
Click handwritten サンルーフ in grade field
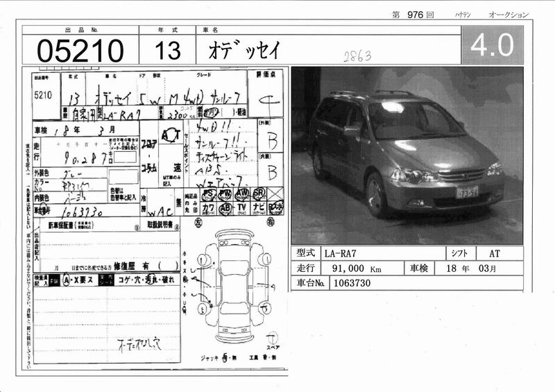(225, 98)
